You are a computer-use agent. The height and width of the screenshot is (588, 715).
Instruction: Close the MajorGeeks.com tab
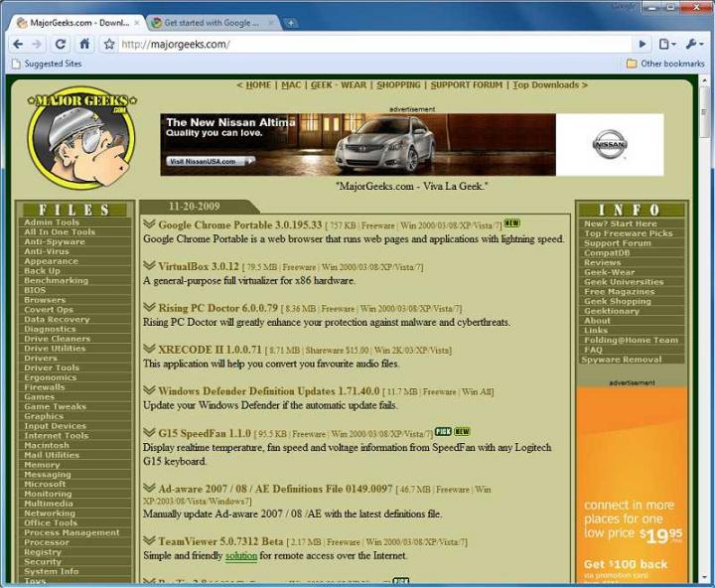pos(135,22)
